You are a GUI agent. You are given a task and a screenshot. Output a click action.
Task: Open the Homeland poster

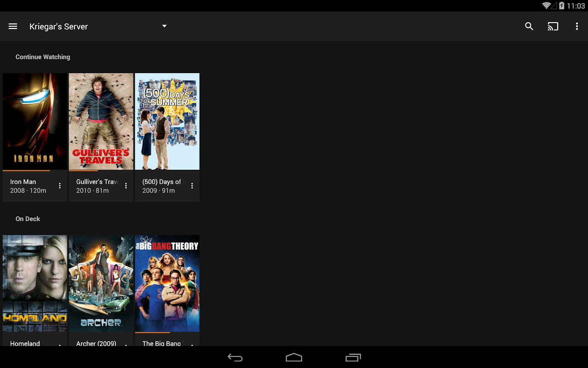click(35, 283)
